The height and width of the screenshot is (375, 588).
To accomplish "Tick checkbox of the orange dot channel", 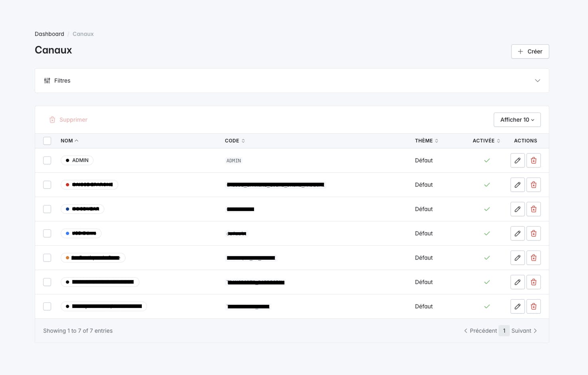I will point(47,258).
